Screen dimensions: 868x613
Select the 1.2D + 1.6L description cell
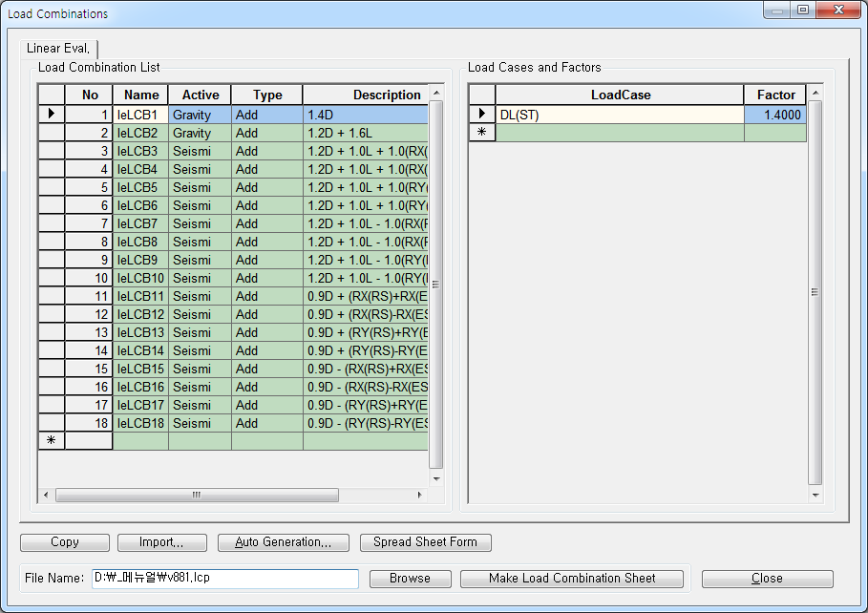click(x=366, y=133)
